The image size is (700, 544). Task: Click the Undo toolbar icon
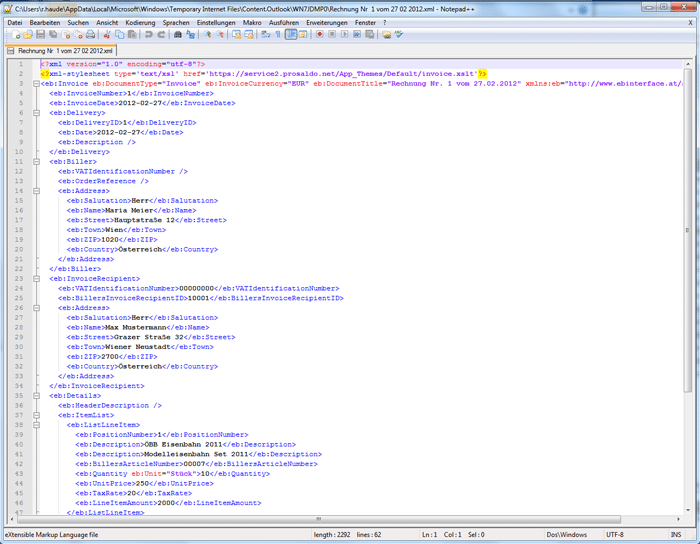149,35
